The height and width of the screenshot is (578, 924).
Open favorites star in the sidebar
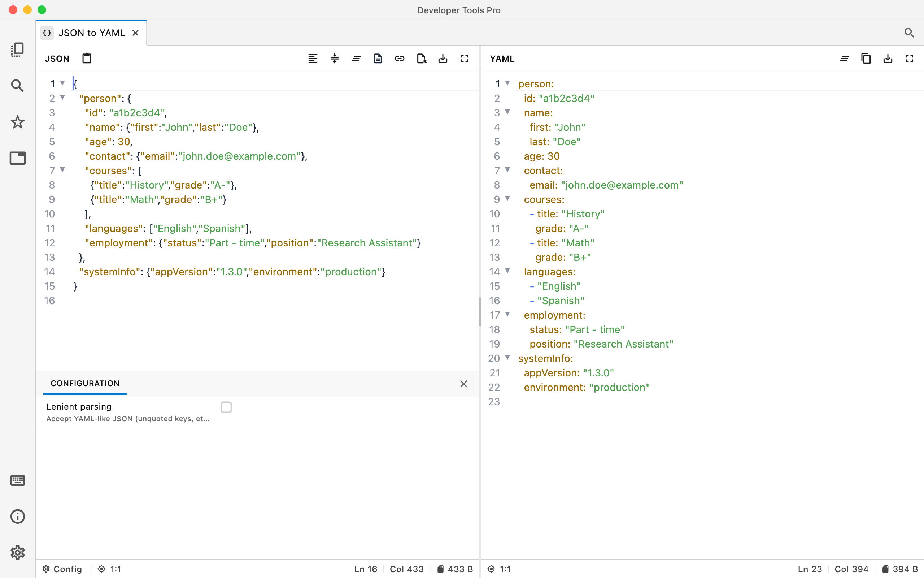18,122
